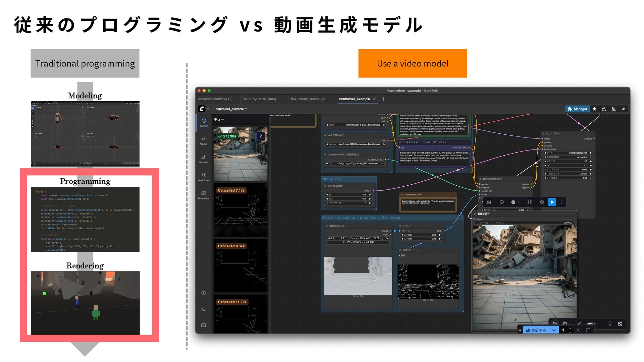Click the blue play node button

click(x=552, y=202)
